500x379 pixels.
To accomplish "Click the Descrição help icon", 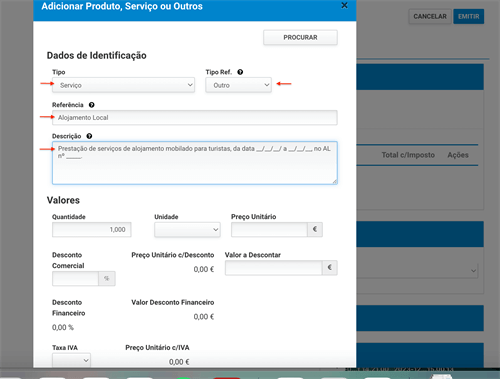I will click(89, 136).
